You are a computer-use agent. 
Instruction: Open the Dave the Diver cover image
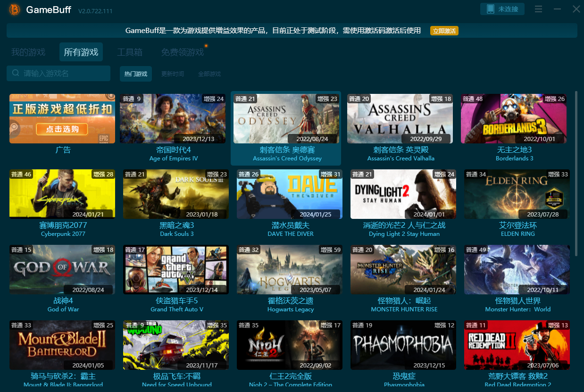(x=290, y=194)
